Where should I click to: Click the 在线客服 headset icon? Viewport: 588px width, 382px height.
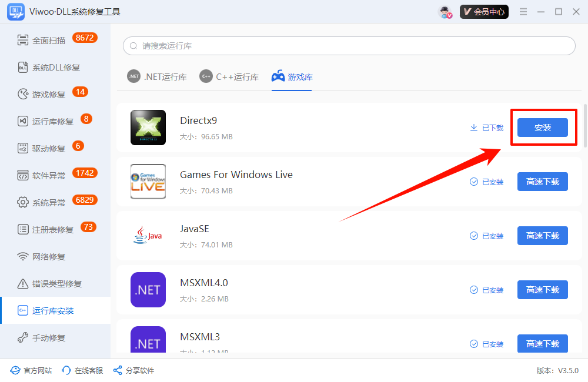pyautogui.click(x=66, y=370)
